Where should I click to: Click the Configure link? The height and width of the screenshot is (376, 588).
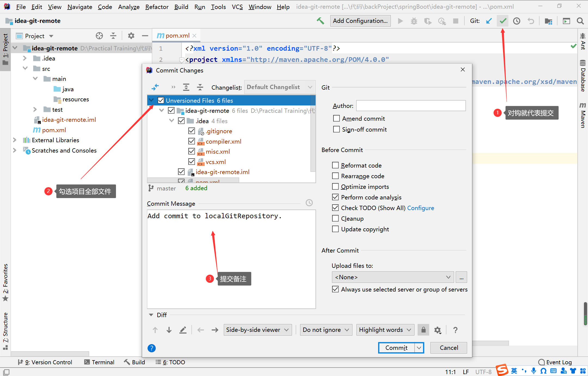421,208
